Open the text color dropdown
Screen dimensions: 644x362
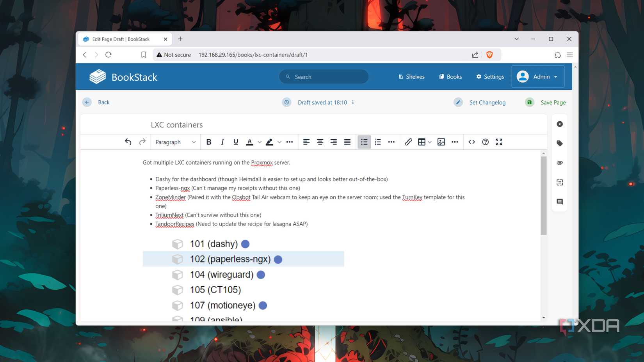point(259,142)
